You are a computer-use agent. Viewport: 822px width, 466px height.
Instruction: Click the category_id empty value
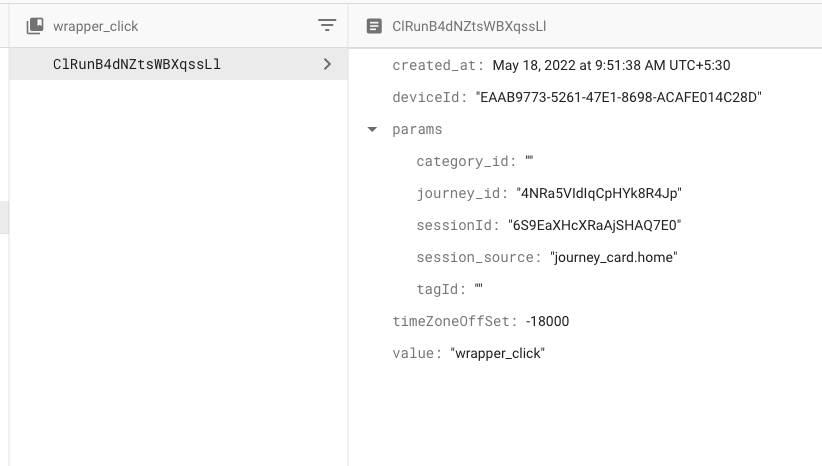(529, 160)
